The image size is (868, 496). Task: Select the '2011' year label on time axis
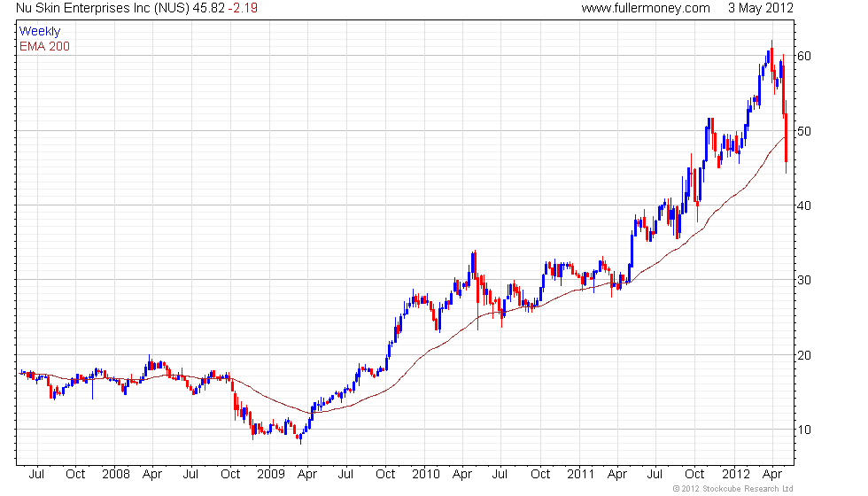tap(580, 475)
